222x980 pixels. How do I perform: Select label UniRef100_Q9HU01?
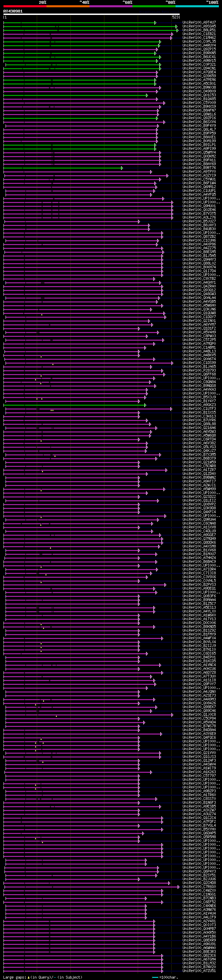coord(199,206)
